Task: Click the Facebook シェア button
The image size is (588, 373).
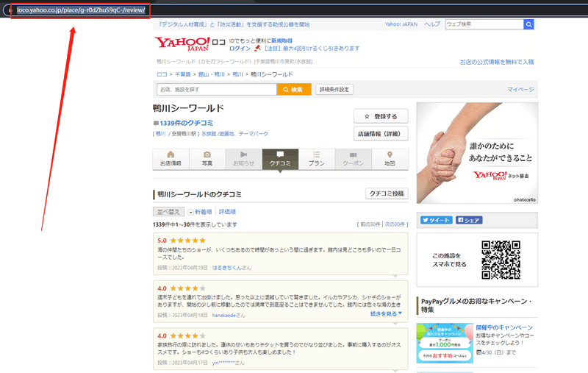Action: (x=469, y=220)
